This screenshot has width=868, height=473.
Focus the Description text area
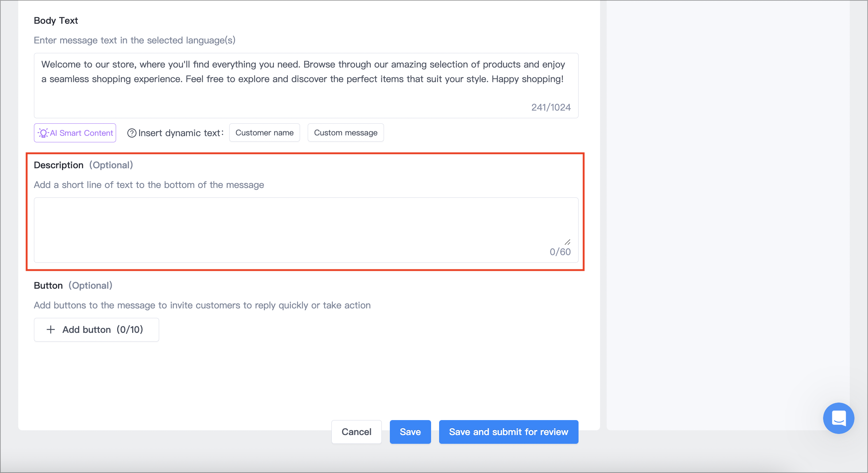click(x=306, y=230)
